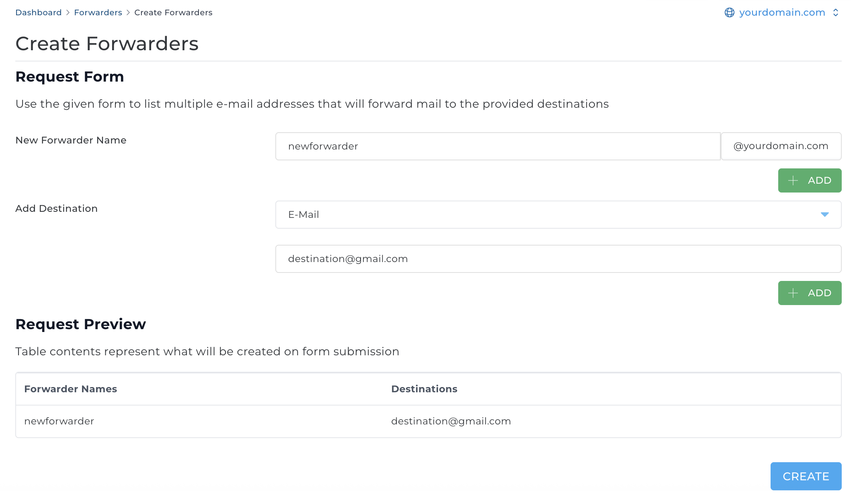Click the globe icon beside yourdomain.com
Image resolution: width=857 pixels, height=504 pixels.
pyautogui.click(x=729, y=12)
